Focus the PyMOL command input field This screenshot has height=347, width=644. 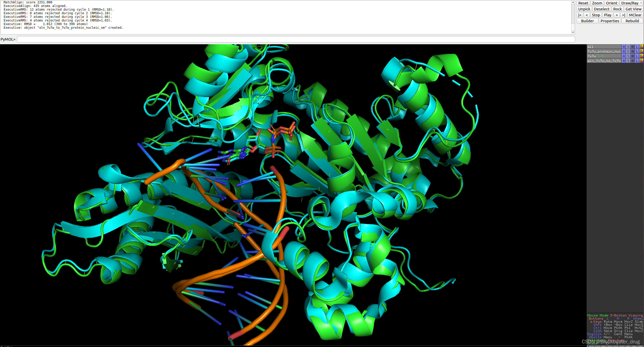tap(296, 39)
